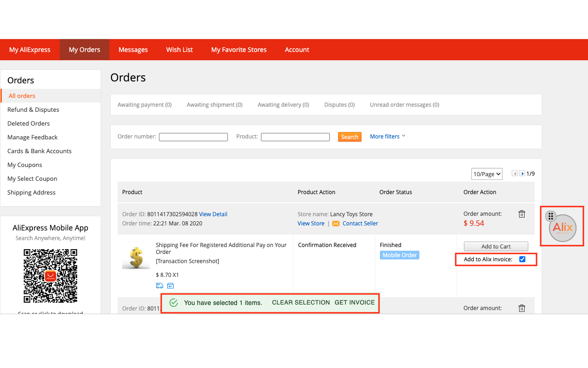The image size is (588, 368).
Task: Click the Contact Seller link
Action: pos(360,224)
